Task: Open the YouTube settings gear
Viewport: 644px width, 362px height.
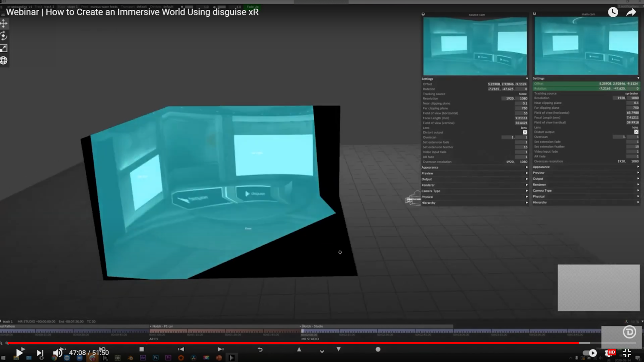Action: [x=609, y=353]
